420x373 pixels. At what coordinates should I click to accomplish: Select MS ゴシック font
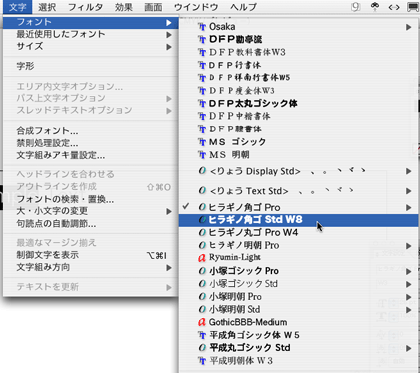[x=299, y=142]
